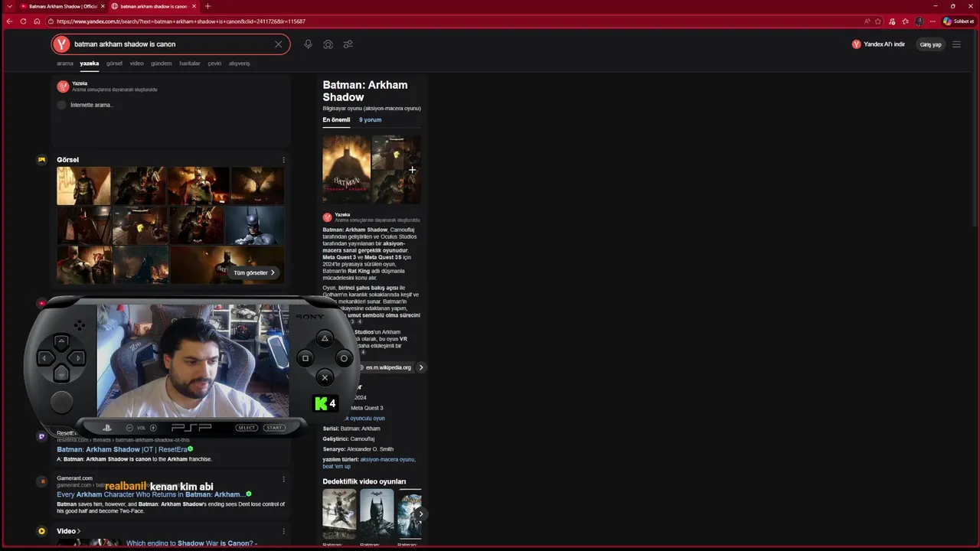Click Gamerant.com site name
Image resolution: width=980 pixels, height=551 pixels.
tap(74, 478)
